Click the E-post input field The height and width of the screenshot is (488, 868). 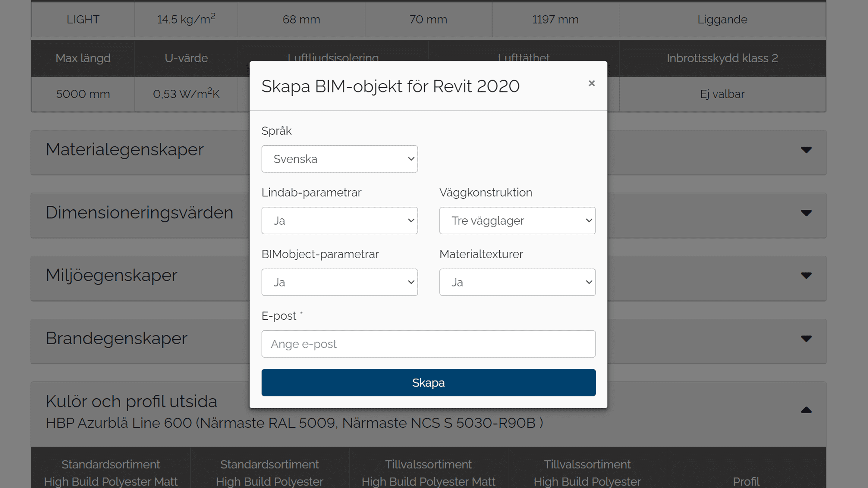(x=428, y=344)
